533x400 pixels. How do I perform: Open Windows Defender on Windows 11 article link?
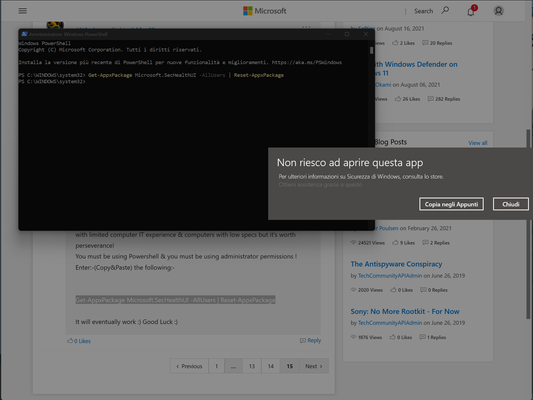click(416, 68)
